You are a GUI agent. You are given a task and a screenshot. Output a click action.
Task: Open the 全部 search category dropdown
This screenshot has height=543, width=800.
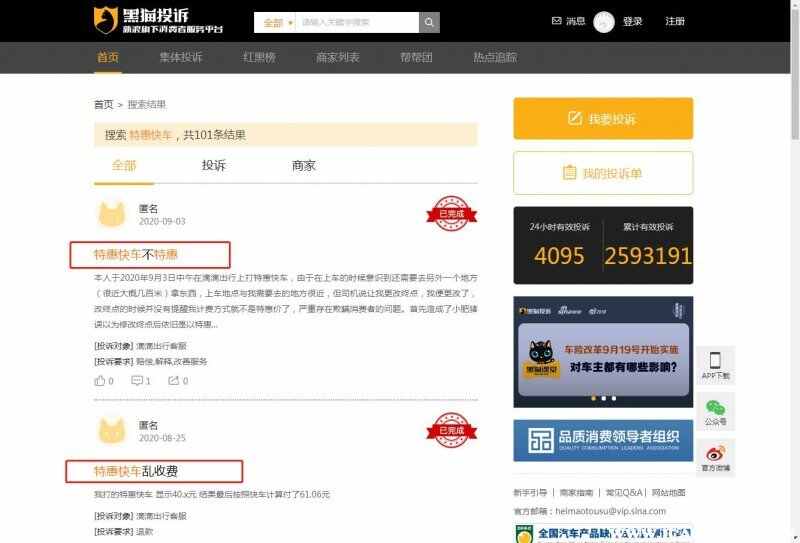point(277,22)
